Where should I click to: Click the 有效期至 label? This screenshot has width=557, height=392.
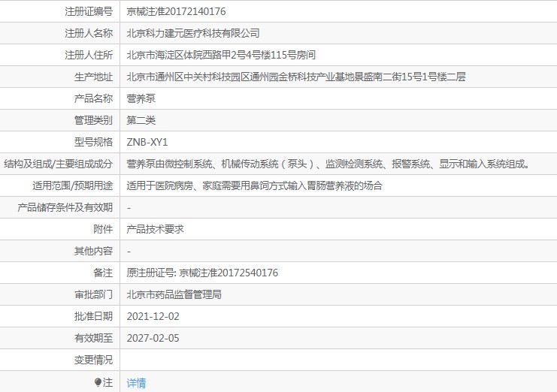pyautogui.click(x=93, y=338)
